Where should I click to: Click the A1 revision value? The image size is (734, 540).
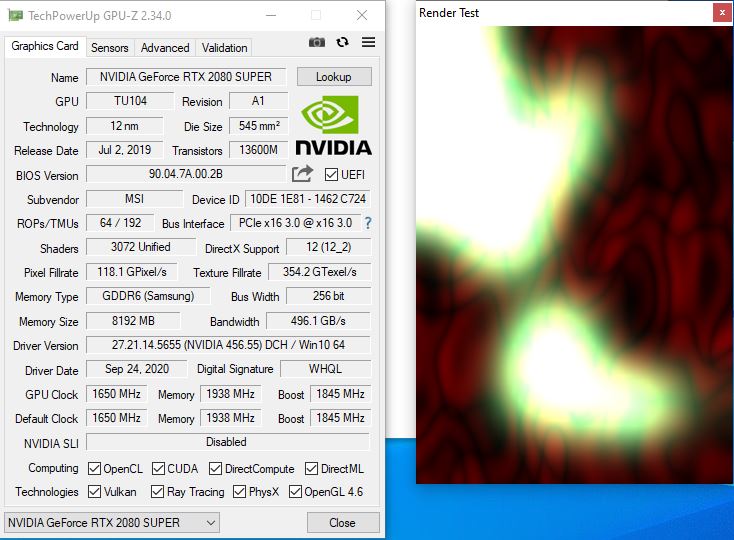(258, 101)
